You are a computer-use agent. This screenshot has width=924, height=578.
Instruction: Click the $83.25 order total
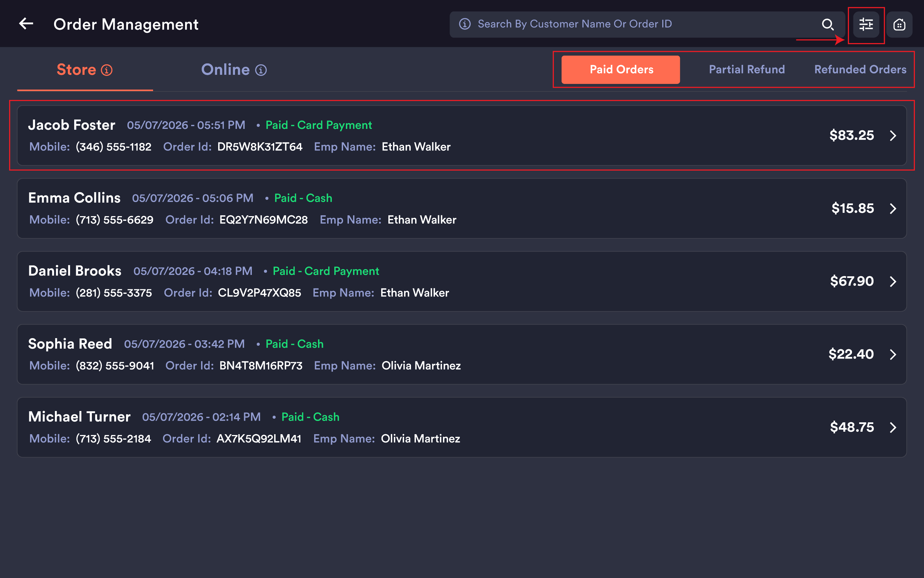click(x=851, y=135)
